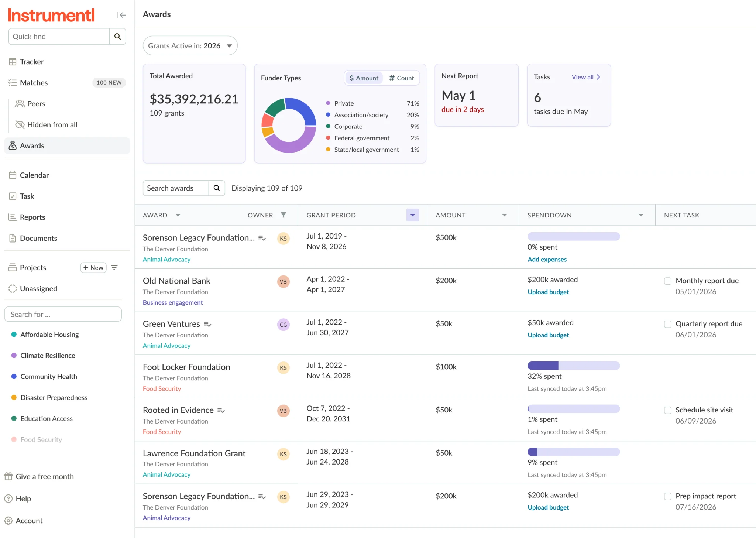This screenshot has height=538, width=756.
Task: Click Foot Locker 32% spent progress bar
Action: 573,366
